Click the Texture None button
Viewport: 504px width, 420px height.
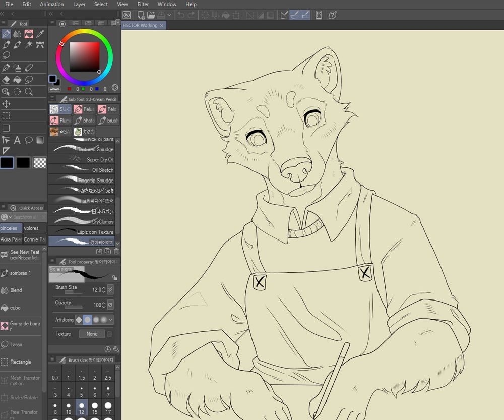point(92,334)
